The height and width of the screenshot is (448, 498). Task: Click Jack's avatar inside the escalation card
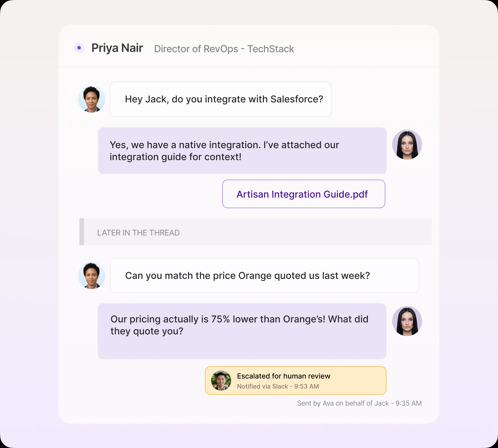[x=221, y=380]
